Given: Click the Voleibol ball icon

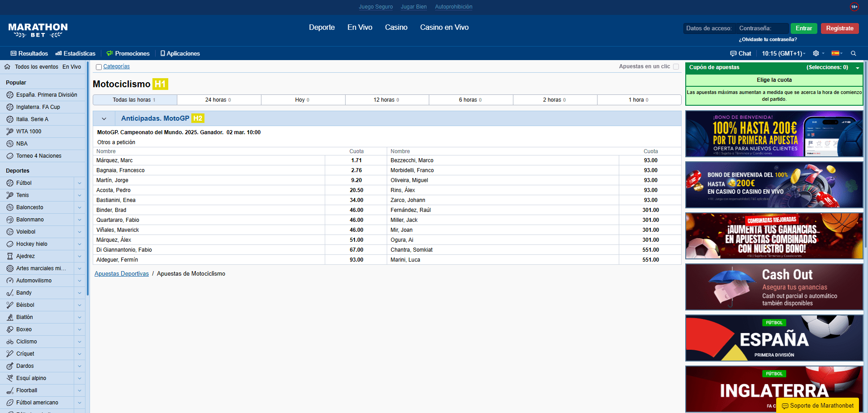Looking at the screenshot, I should (10, 232).
